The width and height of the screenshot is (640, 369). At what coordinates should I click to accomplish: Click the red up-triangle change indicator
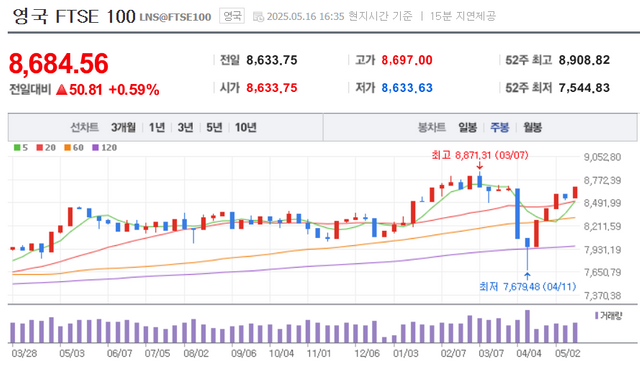(62, 89)
